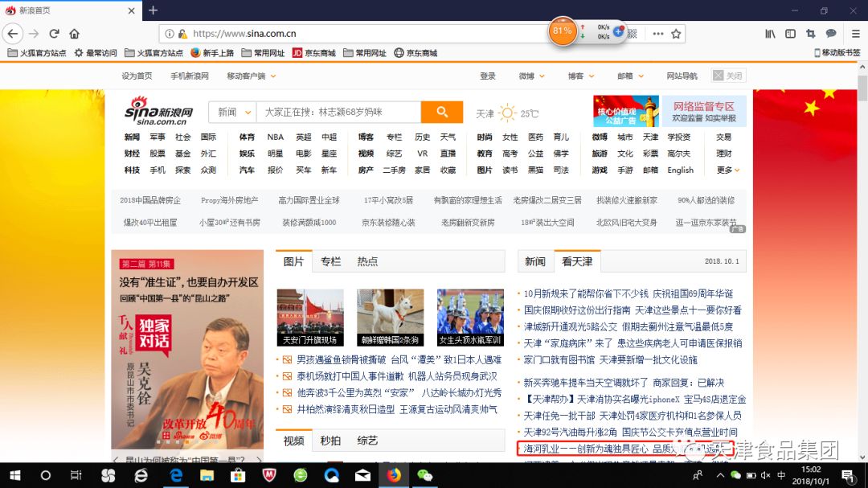This screenshot has width=868, height=488.
Task: Expand 更多 navigation categories
Action: (727, 170)
